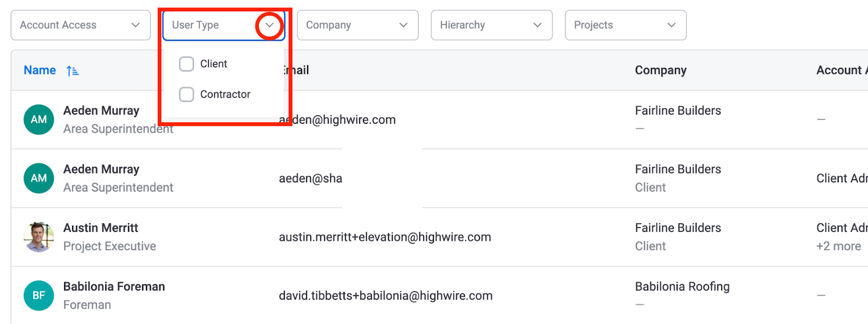The height and width of the screenshot is (324, 868).
Task: Click the ascending sort icon beside Name
Action: (x=73, y=71)
